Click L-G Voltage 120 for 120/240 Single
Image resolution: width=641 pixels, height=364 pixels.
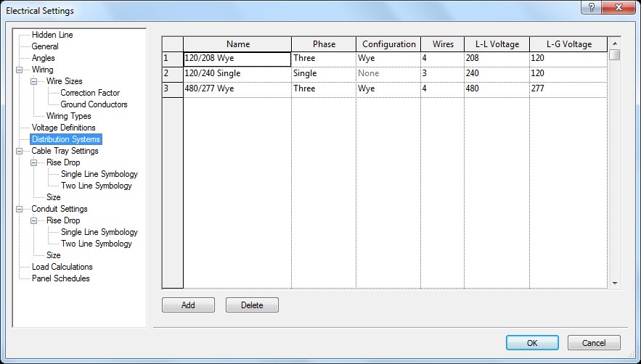point(568,74)
